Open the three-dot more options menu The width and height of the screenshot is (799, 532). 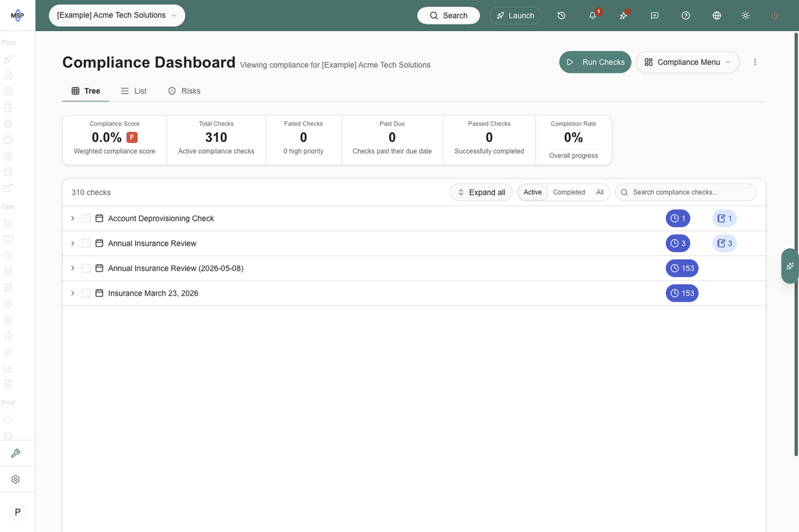(x=755, y=62)
